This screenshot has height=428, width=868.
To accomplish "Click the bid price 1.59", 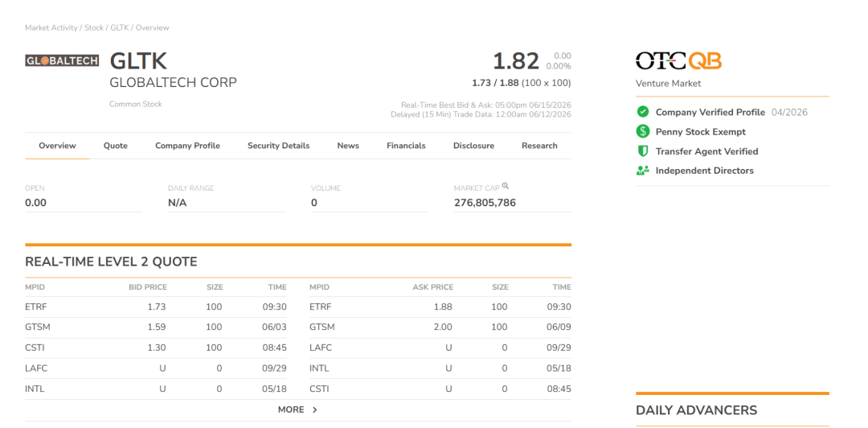I will [x=157, y=327].
